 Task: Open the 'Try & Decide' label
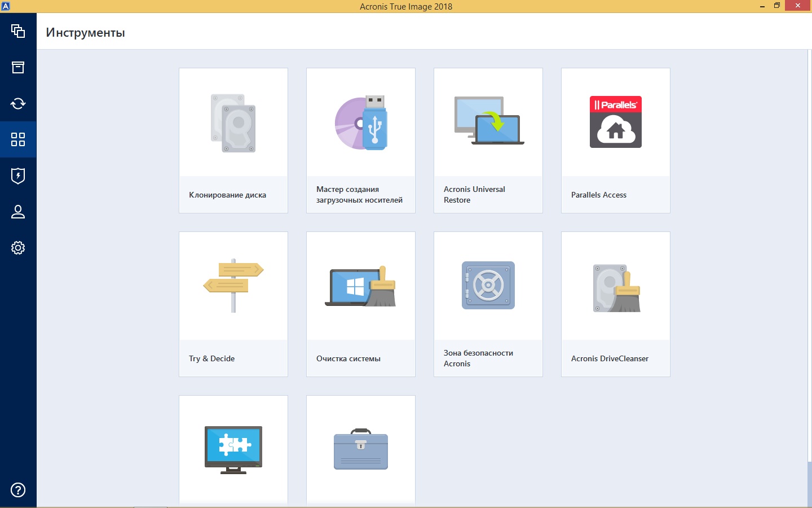point(212,358)
